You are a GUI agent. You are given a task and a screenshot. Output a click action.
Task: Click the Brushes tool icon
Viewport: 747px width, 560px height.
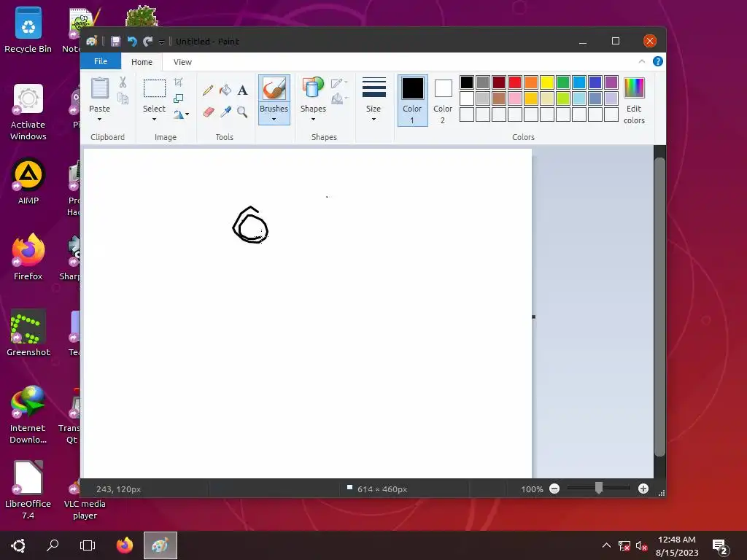coord(274,88)
